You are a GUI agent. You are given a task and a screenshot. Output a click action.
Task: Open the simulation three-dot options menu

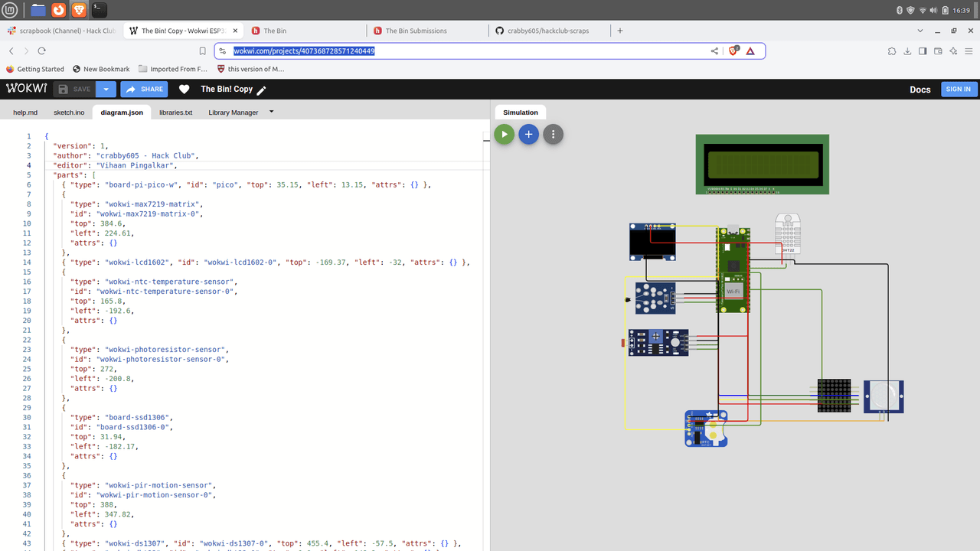pyautogui.click(x=553, y=135)
